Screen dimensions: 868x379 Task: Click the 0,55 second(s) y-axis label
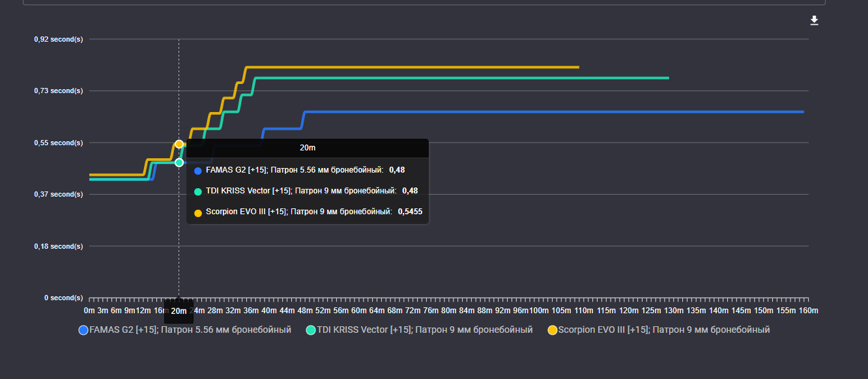click(x=59, y=143)
